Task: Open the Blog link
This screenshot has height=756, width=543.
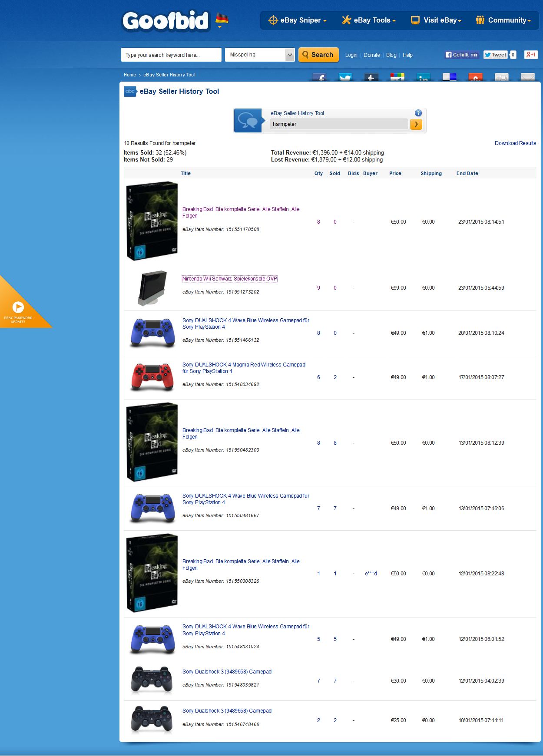Action: pyautogui.click(x=391, y=55)
